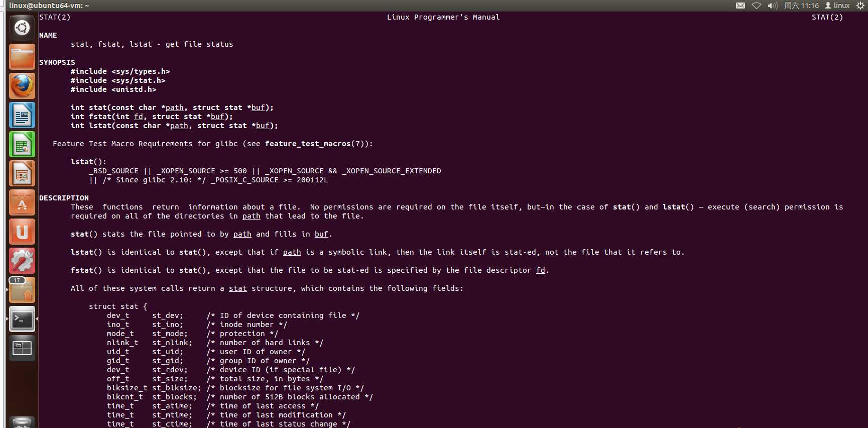
Task: Click the 'st_ctime;' field
Action: [x=172, y=424]
